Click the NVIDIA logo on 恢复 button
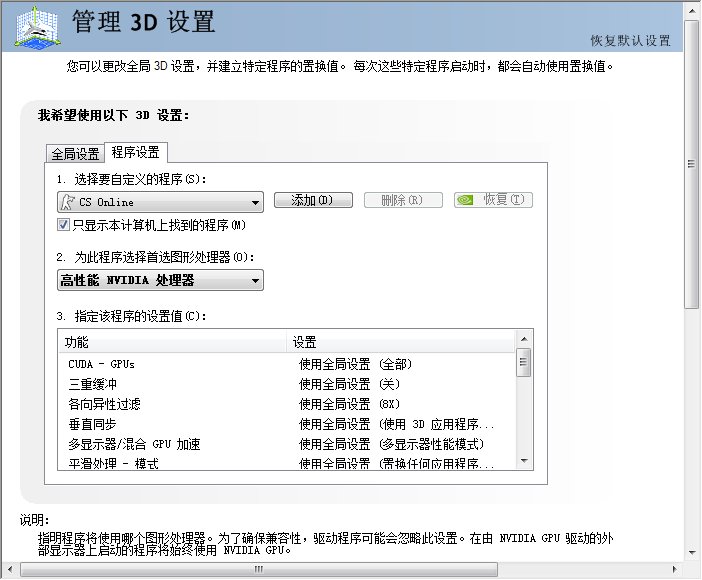This screenshot has width=702, height=580. coord(465,200)
